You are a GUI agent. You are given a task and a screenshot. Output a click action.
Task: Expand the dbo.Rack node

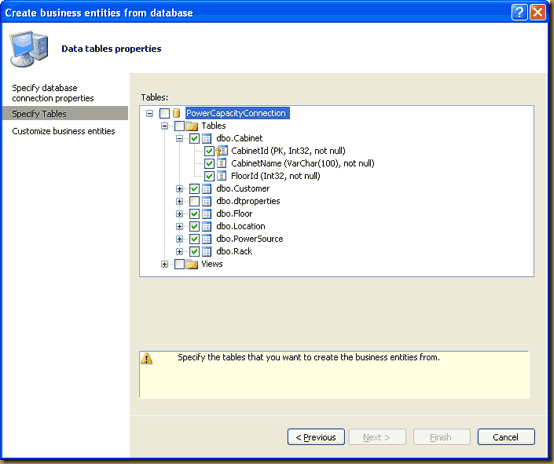click(x=179, y=252)
